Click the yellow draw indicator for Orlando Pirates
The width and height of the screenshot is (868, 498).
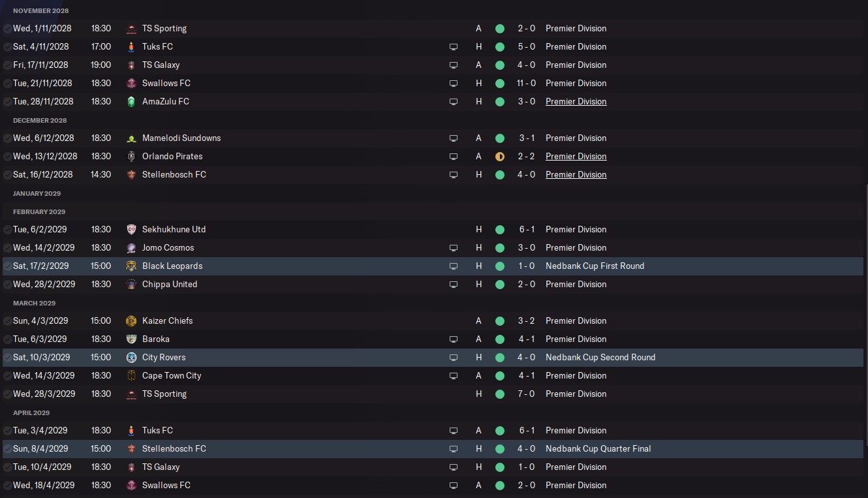(500, 157)
